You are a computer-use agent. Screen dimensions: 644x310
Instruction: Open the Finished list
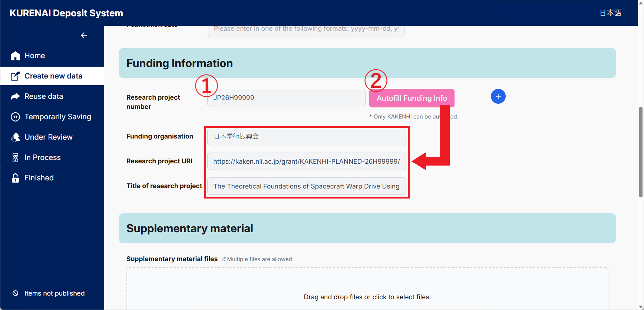pyautogui.click(x=52, y=178)
